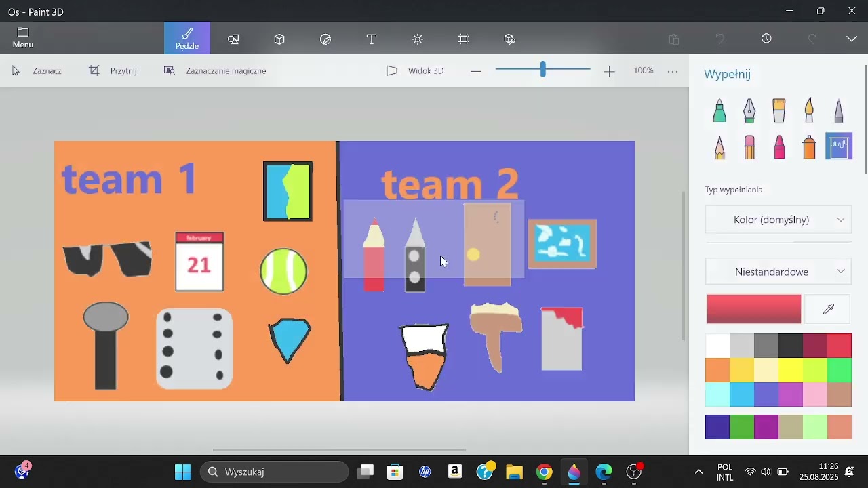Open the 2D shapes tab

(x=234, y=39)
